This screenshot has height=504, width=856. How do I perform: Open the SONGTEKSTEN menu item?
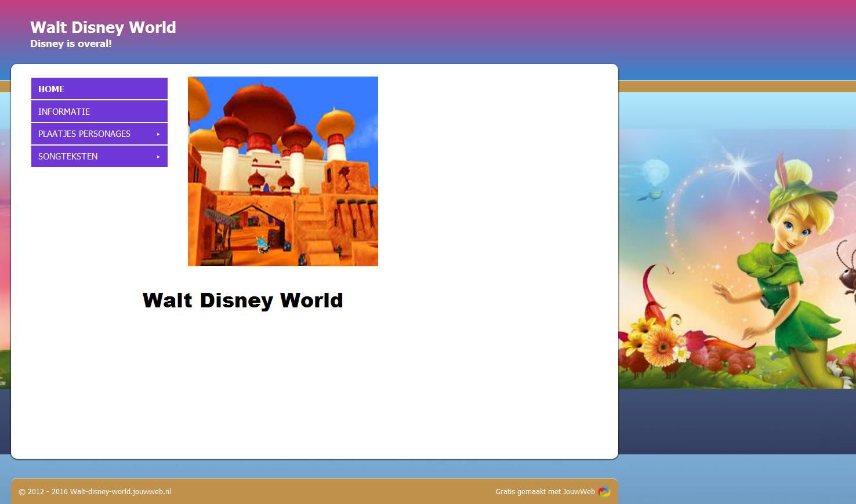[99, 157]
